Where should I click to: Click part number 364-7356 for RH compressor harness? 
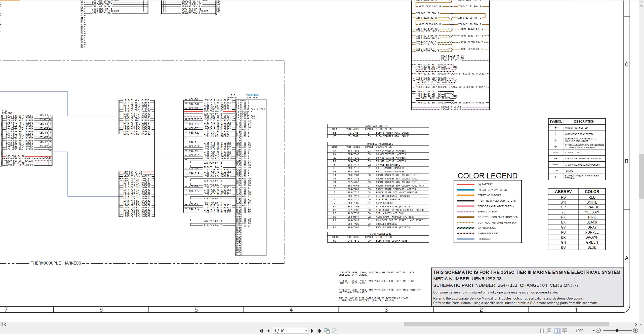353,151
